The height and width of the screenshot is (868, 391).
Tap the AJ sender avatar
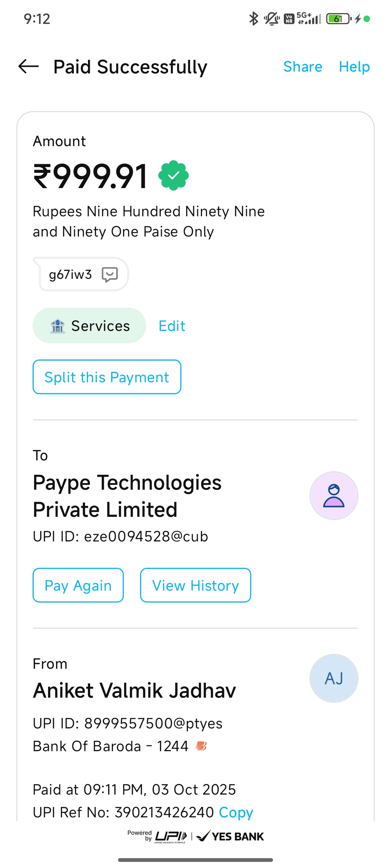(x=333, y=678)
